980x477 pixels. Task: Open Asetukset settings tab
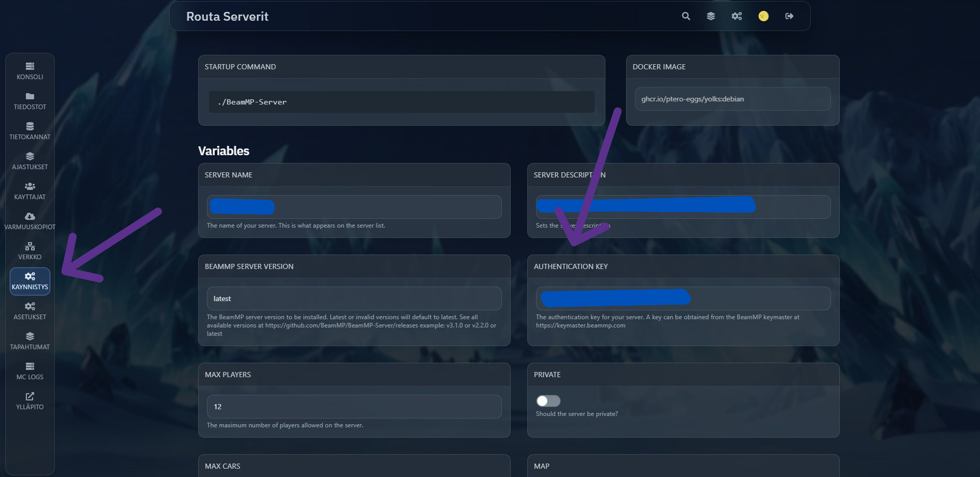pos(30,311)
